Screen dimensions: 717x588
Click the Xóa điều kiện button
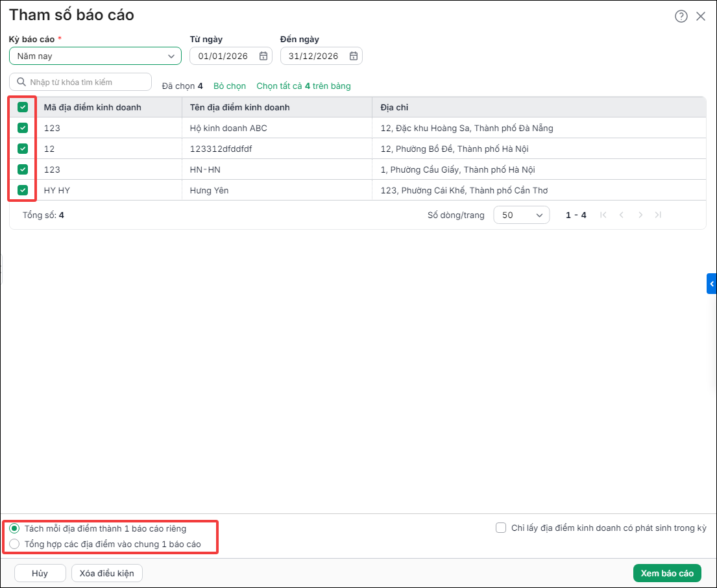(x=106, y=573)
